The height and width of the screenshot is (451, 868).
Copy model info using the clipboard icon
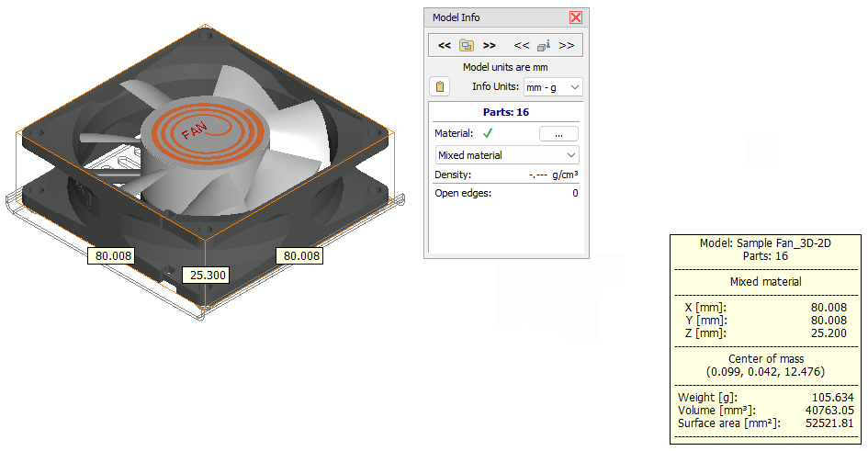tap(440, 87)
